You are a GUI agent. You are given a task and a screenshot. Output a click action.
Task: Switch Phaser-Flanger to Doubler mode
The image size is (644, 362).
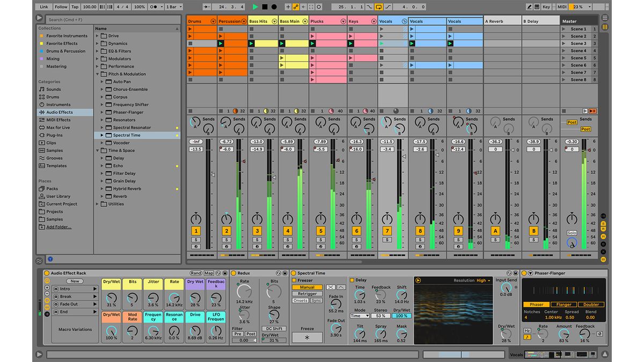[x=591, y=305]
